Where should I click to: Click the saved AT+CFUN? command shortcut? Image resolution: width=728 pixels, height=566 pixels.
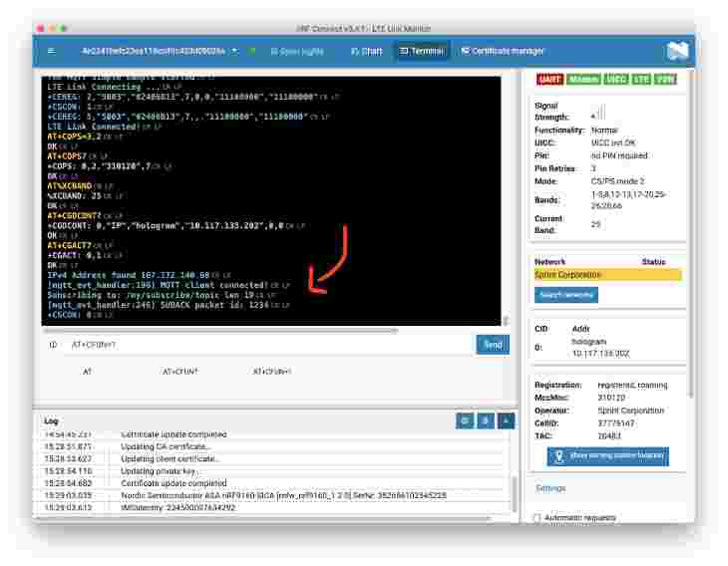pyautogui.click(x=181, y=372)
